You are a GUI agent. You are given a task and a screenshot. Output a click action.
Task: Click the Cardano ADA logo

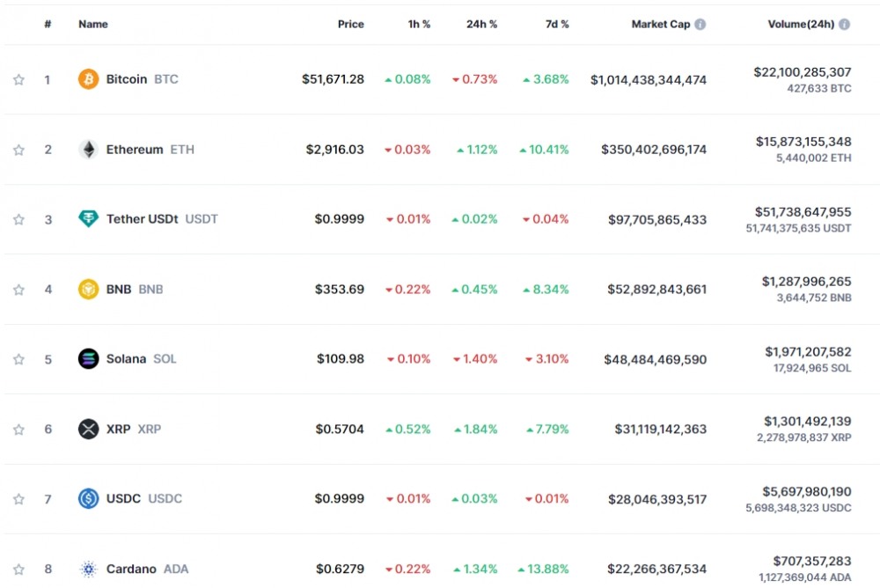coord(88,569)
